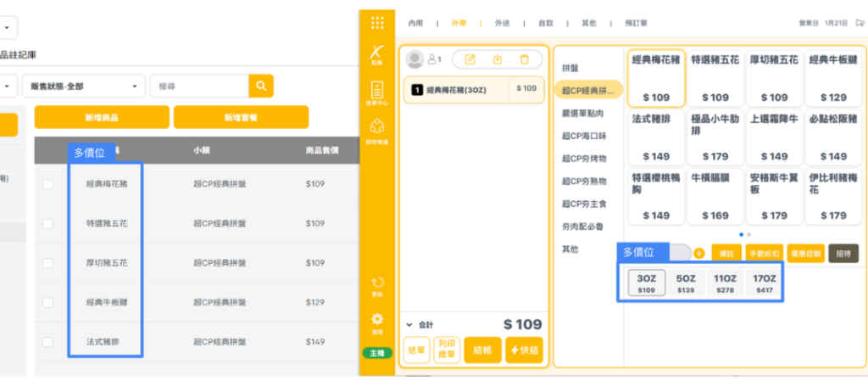Viewport: 868px width, 386px height.
Task: Click the 新增商品 button
Action: coord(102,117)
